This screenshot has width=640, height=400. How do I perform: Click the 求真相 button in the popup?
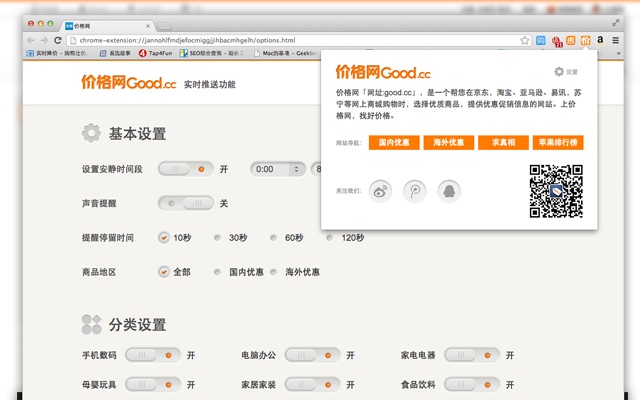(x=503, y=142)
